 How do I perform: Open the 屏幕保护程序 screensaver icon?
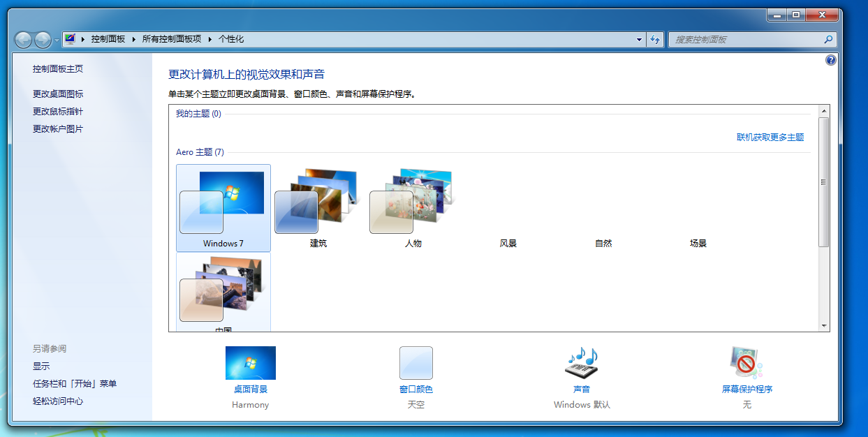click(x=747, y=363)
